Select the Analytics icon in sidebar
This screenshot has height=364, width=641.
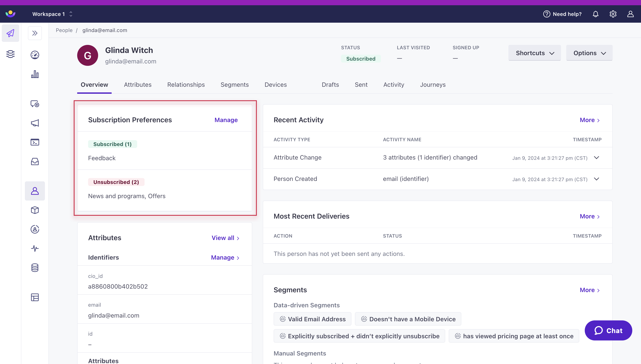35,74
